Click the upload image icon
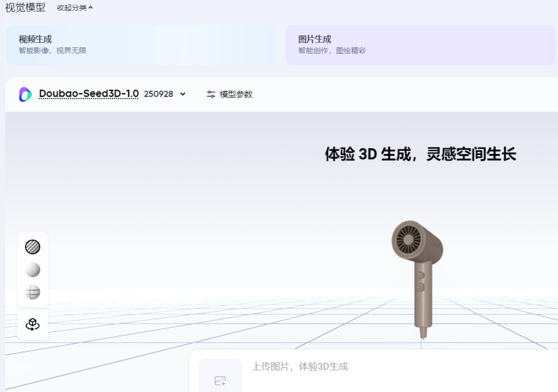The height and width of the screenshot is (392, 558). pyautogui.click(x=220, y=380)
